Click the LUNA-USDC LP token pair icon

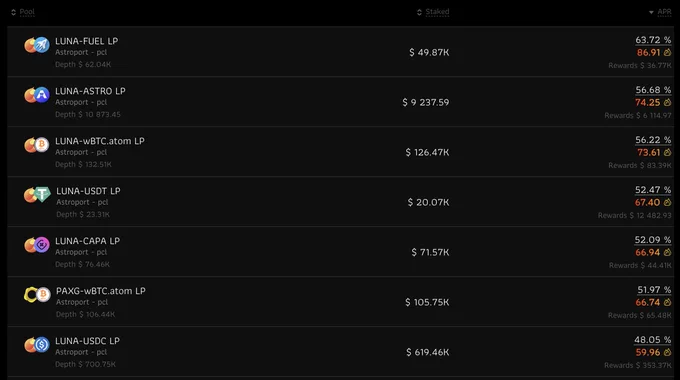pos(37,345)
